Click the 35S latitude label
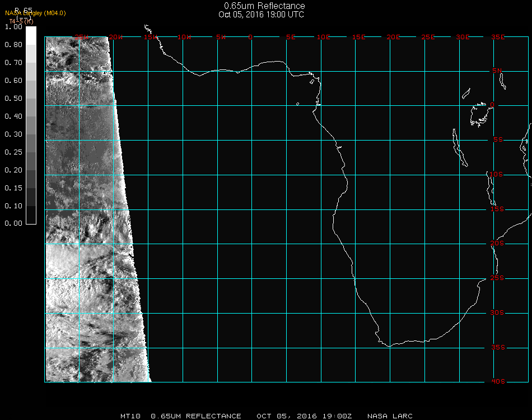 (498, 347)
